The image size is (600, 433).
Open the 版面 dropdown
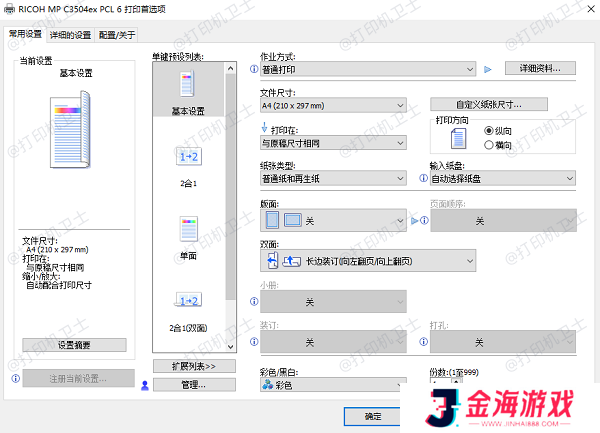click(333, 220)
